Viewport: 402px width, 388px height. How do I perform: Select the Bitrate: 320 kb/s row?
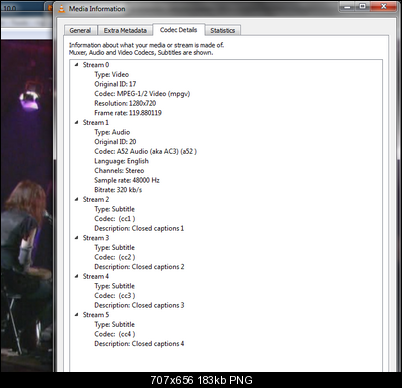pyautogui.click(x=118, y=190)
